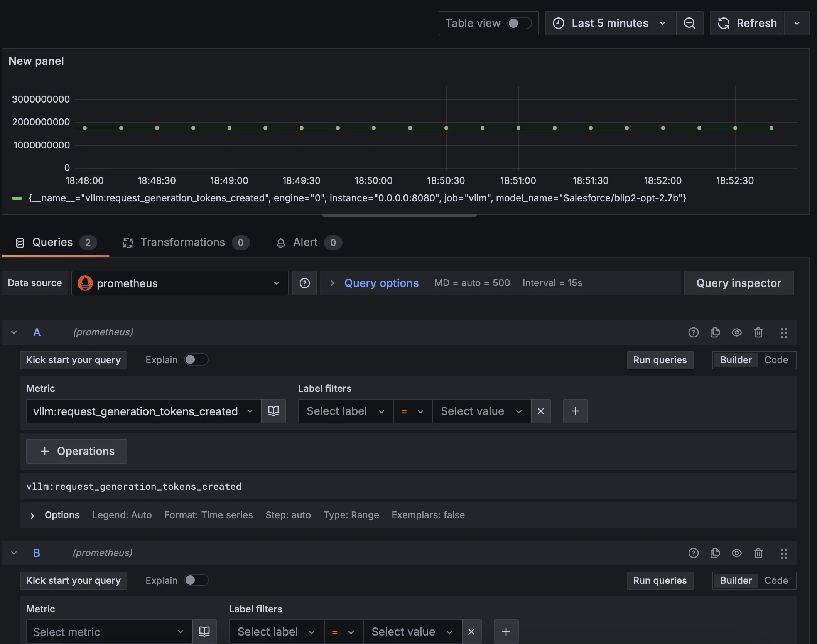
Task: Remove query A label filter with X
Action: coord(540,411)
